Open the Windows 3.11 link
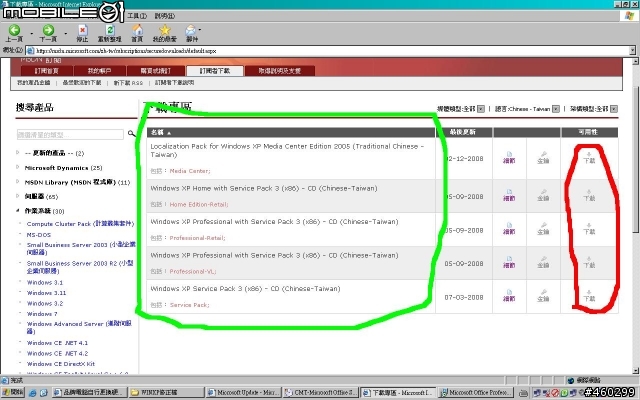 point(46,293)
